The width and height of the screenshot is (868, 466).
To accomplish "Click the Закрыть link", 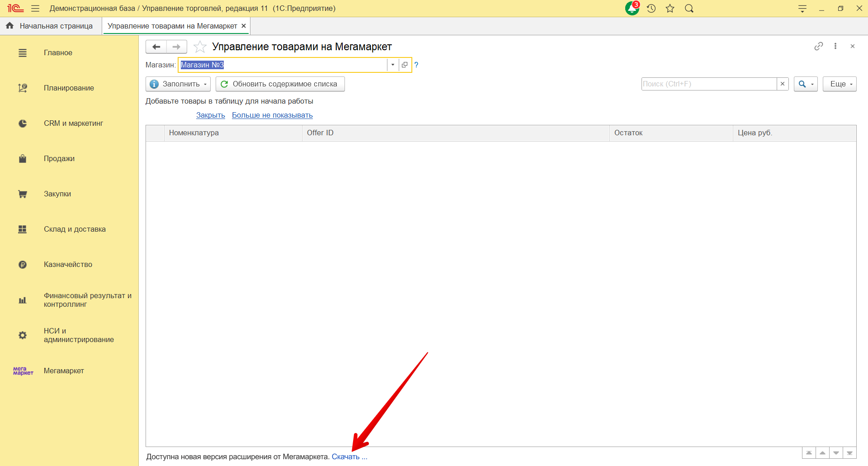I will point(211,115).
